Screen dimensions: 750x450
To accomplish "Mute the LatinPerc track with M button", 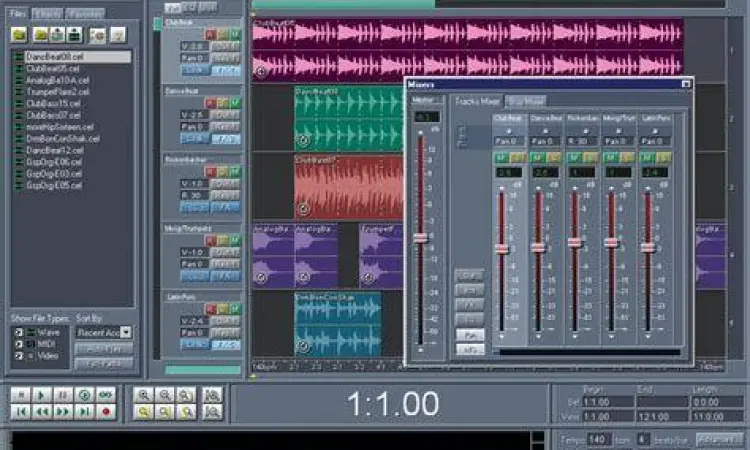I will point(235,308).
